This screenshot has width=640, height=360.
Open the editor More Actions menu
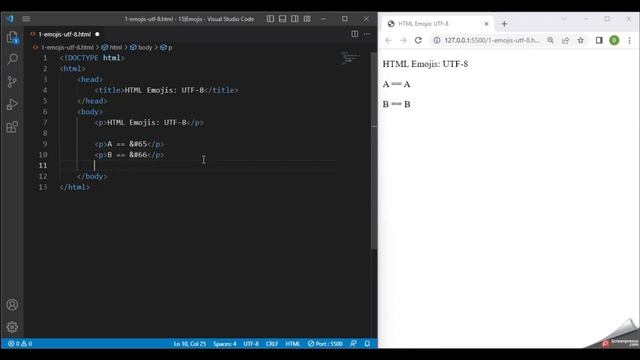point(367,34)
